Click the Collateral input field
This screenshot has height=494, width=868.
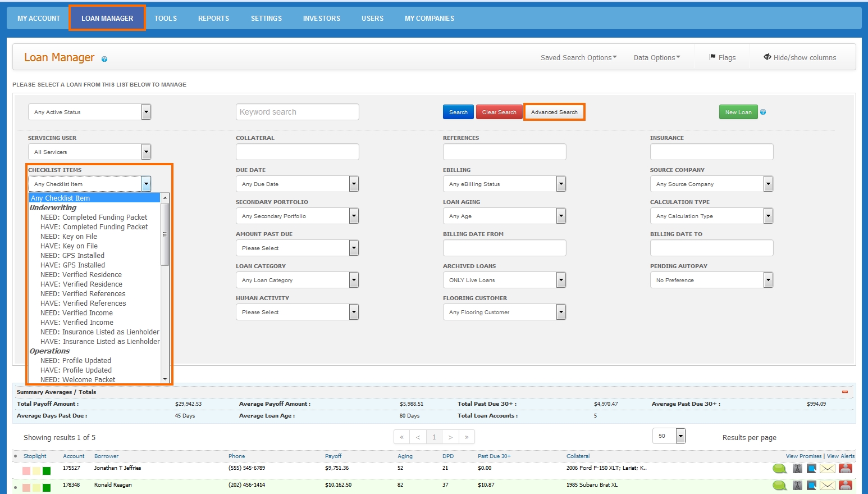(x=297, y=152)
